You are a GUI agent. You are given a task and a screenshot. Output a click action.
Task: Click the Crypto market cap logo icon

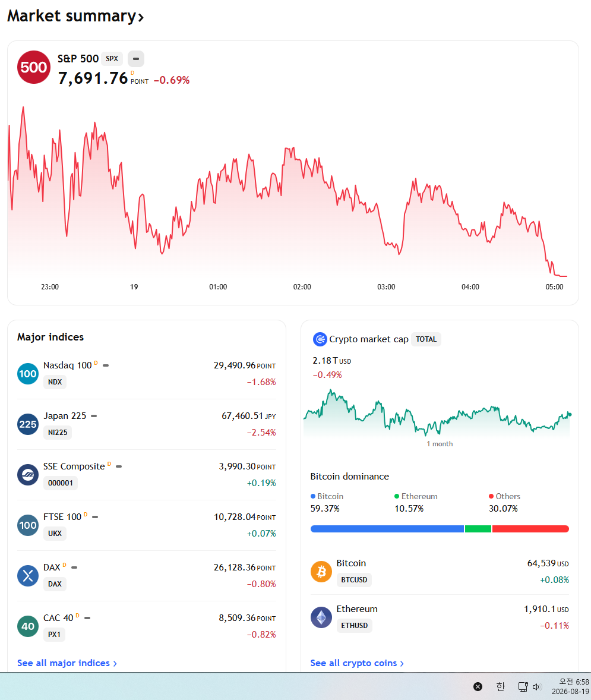tap(320, 339)
